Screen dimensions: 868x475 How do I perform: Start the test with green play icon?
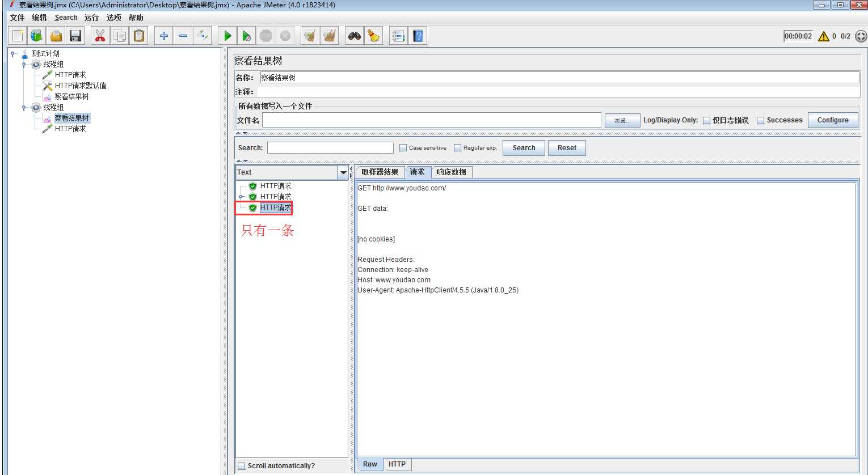227,36
